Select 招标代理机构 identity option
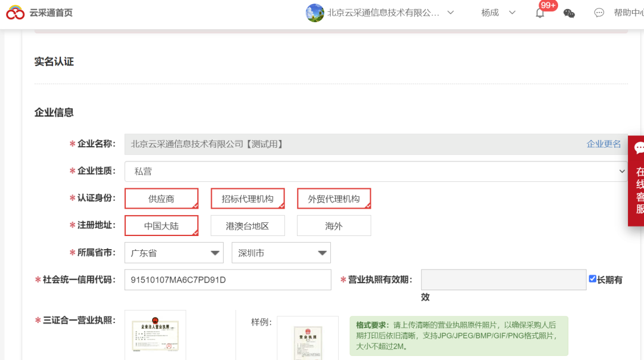The width and height of the screenshot is (644, 360). tap(247, 198)
